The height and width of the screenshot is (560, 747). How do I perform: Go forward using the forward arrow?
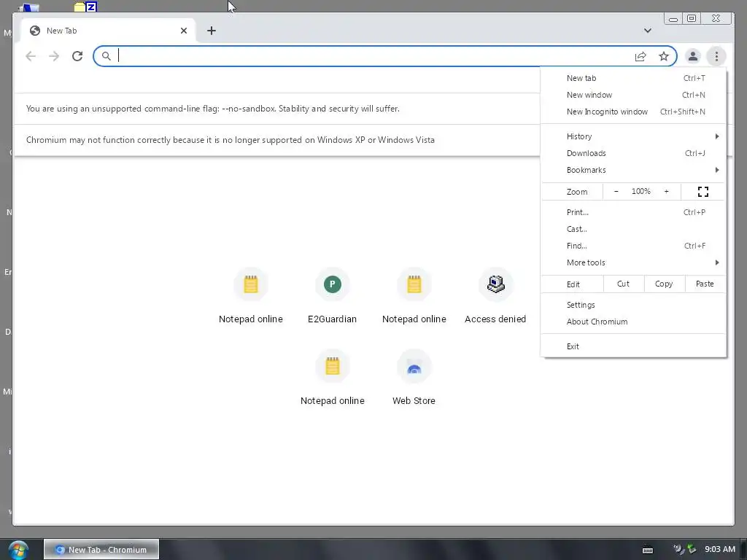54,56
